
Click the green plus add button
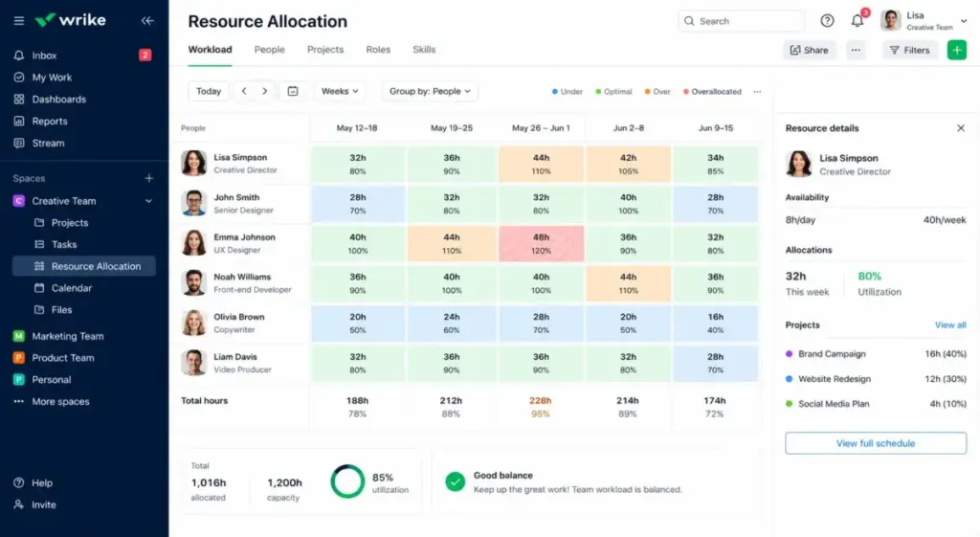(957, 50)
